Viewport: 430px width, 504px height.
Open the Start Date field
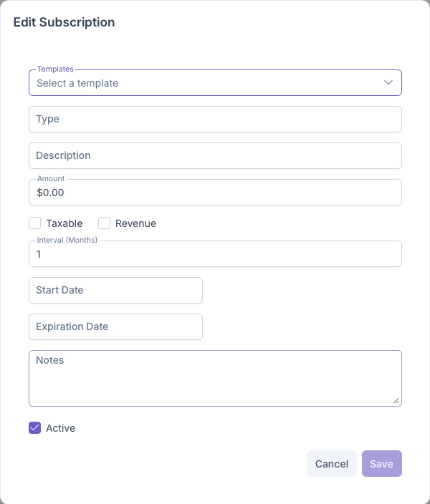point(115,290)
